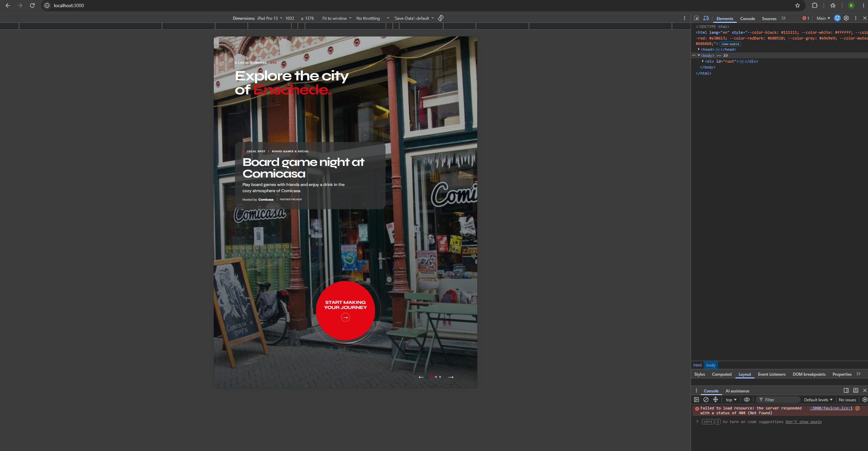The width and height of the screenshot is (868, 451).
Task: Open the Fit to window zoom dropdown
Action: (337, 18)
